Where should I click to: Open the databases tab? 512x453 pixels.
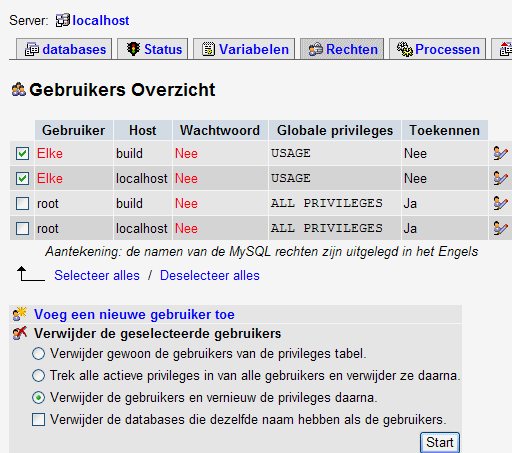(x=64, y=49)
